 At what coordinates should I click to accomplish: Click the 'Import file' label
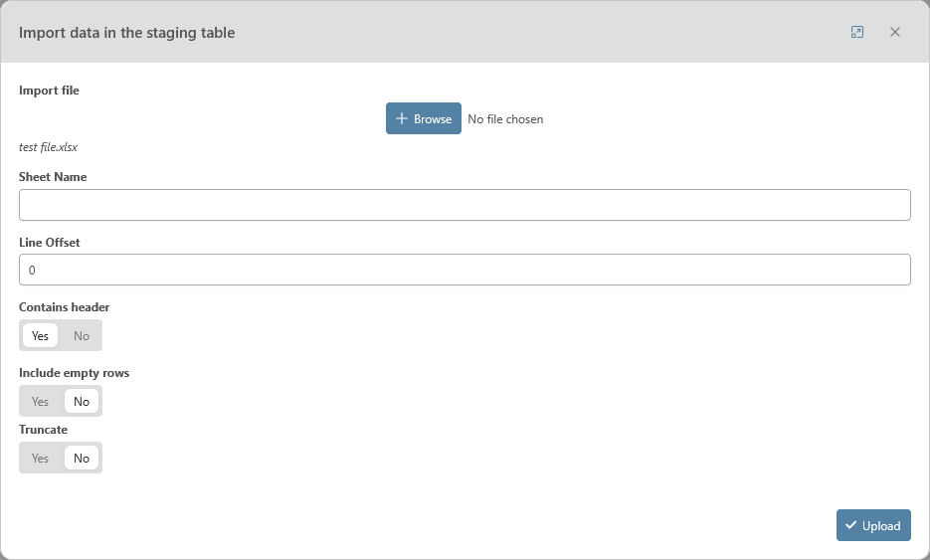[x=49, y=91]
